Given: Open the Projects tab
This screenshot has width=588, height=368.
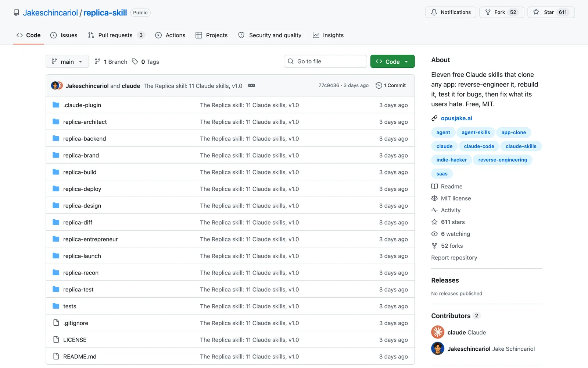Looking at the screenshot, I should pos(212,35).
